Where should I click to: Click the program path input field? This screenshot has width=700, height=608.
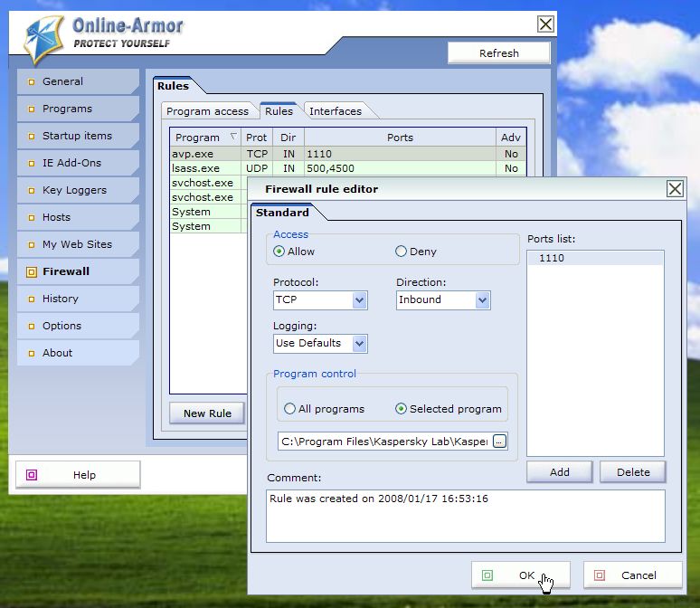tap(385, 442)
